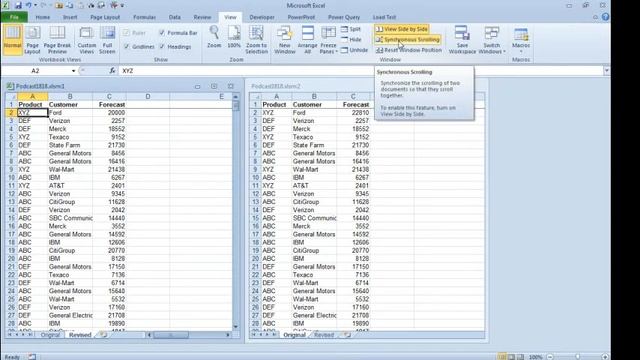Click Zoom to Selection
This screenshot has height=360, width=640.
tap(256, 40)
